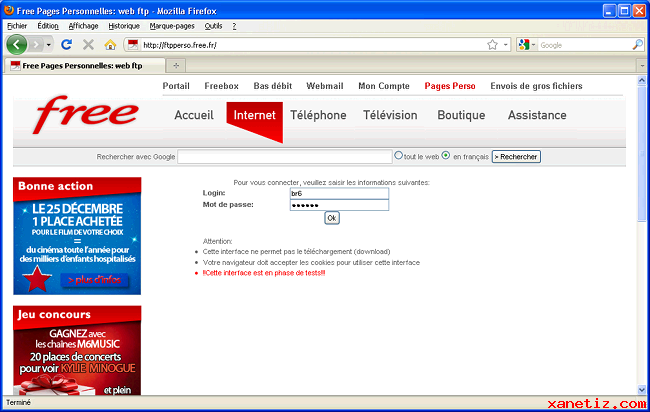Click the Portail link
Viewport: 650px width, 412px height.
tap(176, 86)
